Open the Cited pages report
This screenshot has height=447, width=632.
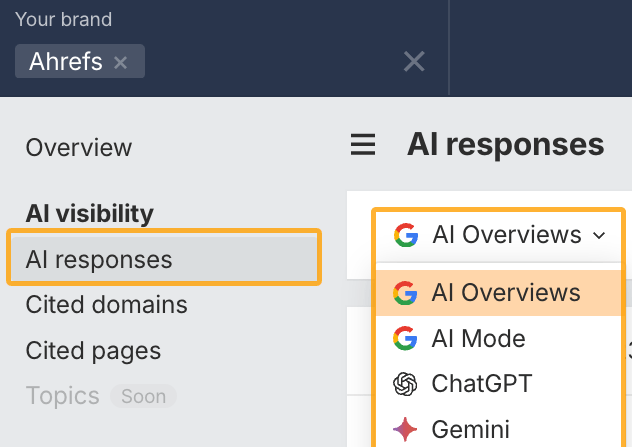pyautogui.click(x=93, y=351)
